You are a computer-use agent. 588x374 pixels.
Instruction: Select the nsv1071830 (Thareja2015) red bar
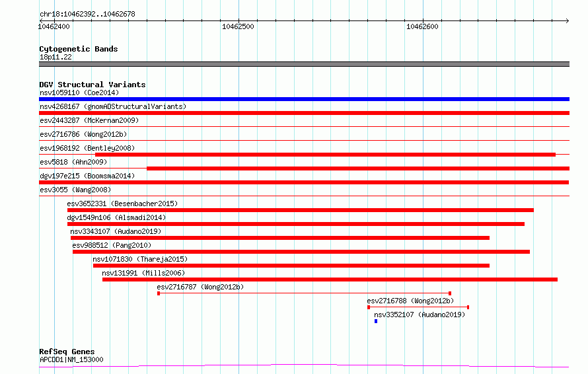coord(291,266)
